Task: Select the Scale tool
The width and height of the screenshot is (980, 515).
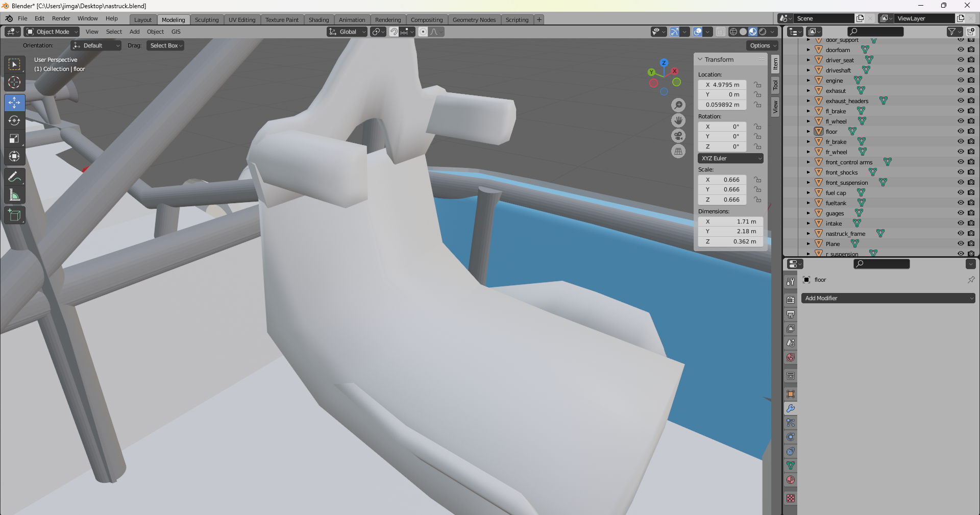Action: click(x=14, y=138)
